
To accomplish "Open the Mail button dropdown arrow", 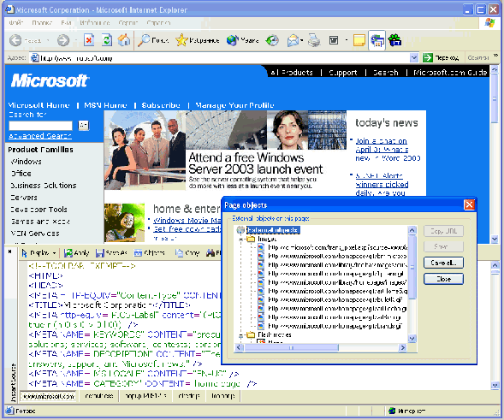I will click(x=302, y=40).
